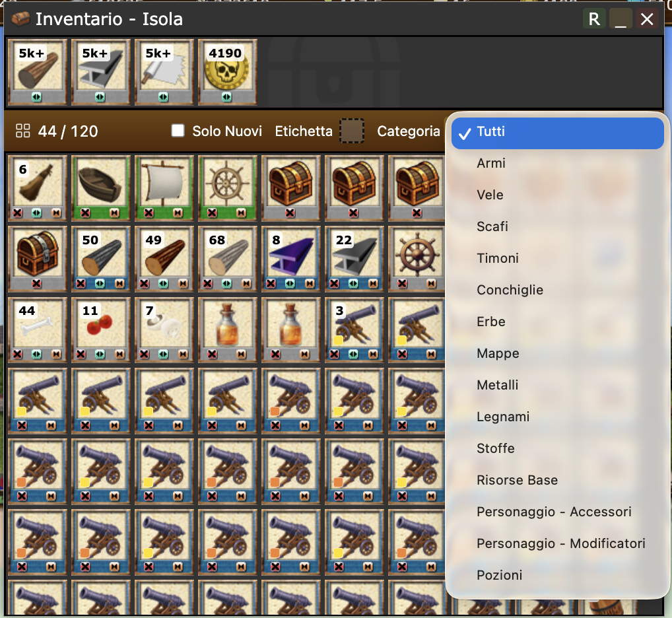Enable the Solo Nuovi checkbox

point(178,130)
